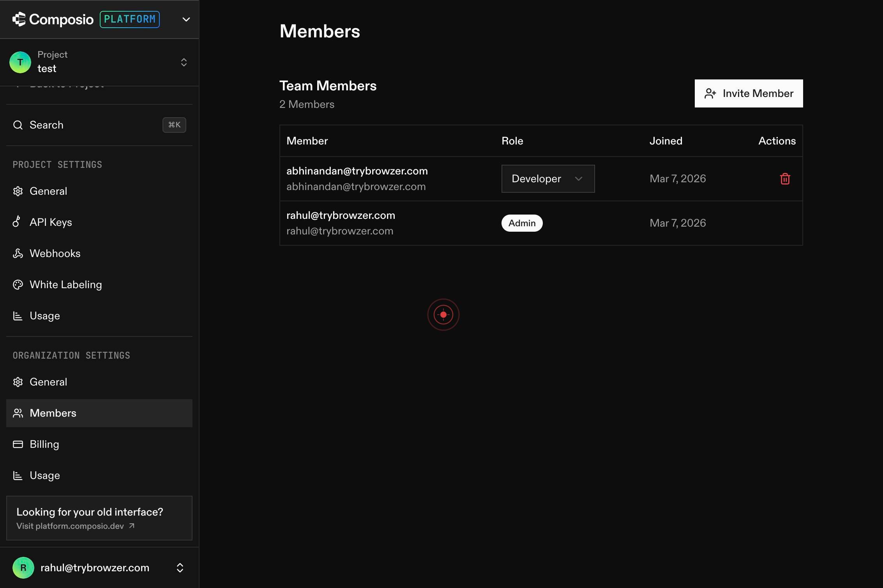Open the rahul@trybrowzer.com account switcher

click(x=99, y=568)
